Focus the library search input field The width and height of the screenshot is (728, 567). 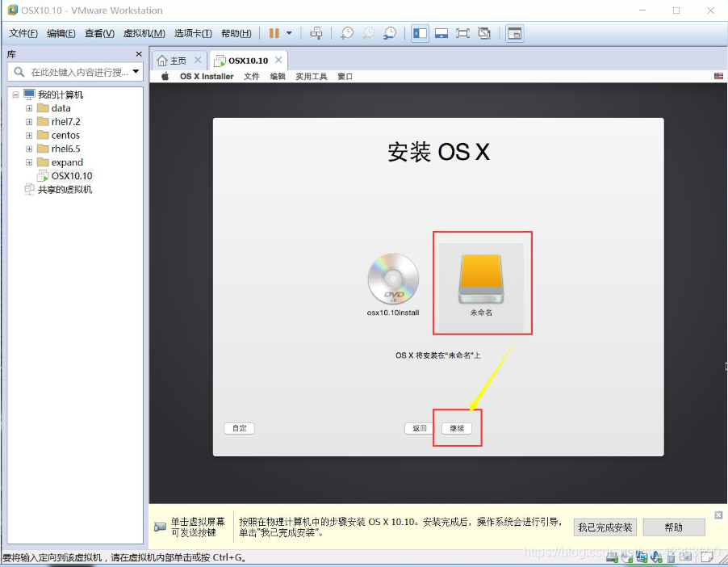click(79, 72)
